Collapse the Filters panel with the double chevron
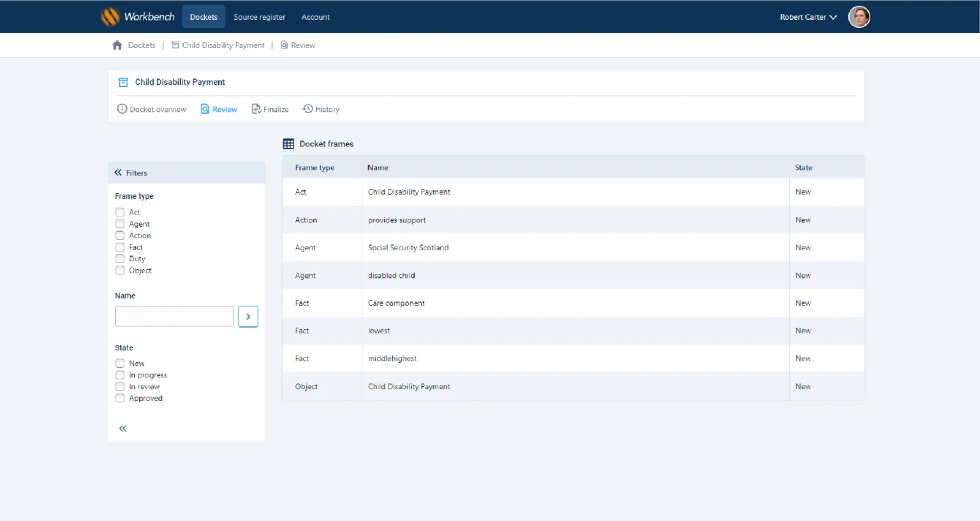Image resolution: width=980 pixels, height=521 pixels. pos(117,172)
